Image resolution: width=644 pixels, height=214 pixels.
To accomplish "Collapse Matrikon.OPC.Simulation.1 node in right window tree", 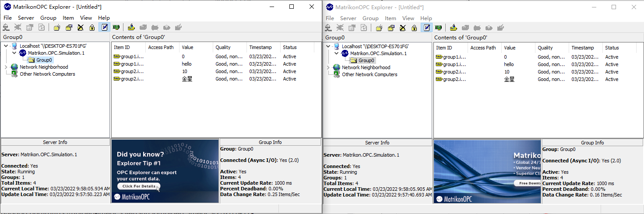I will [337, 53].
